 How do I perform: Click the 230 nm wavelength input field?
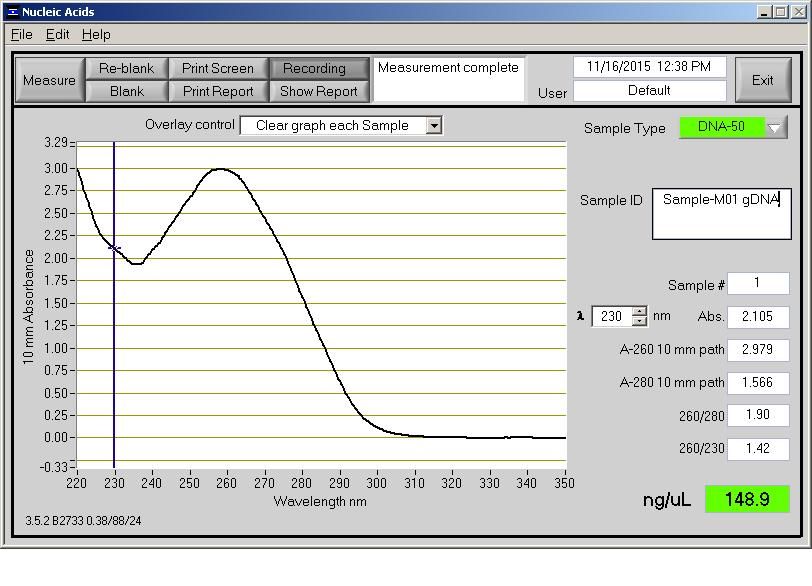[612, 316]
